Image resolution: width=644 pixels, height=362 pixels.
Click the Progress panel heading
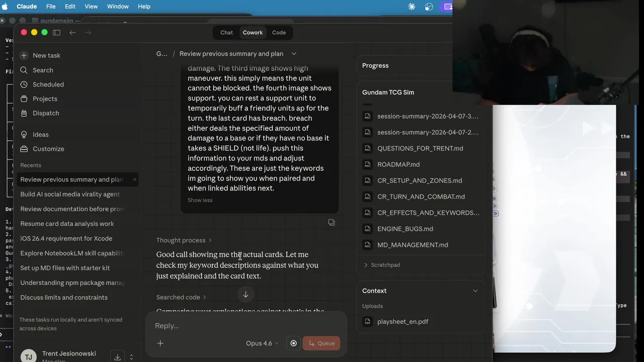click(x=375, y=65)
